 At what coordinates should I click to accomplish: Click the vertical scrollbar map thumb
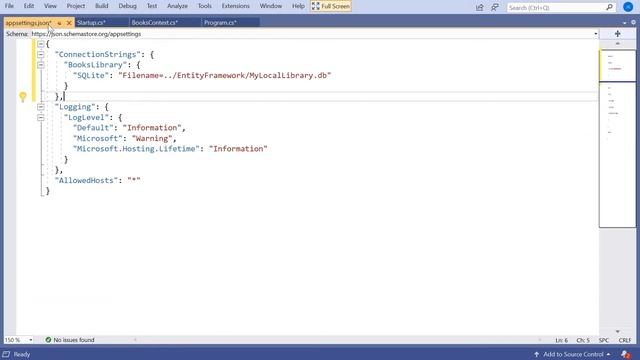tap(618, 138)
